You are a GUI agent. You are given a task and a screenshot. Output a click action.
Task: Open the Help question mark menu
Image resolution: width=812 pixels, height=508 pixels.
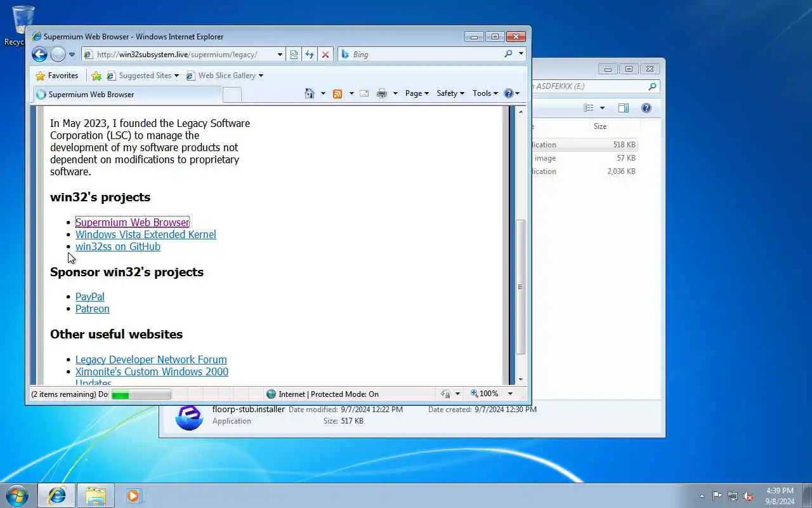(511, 93)
